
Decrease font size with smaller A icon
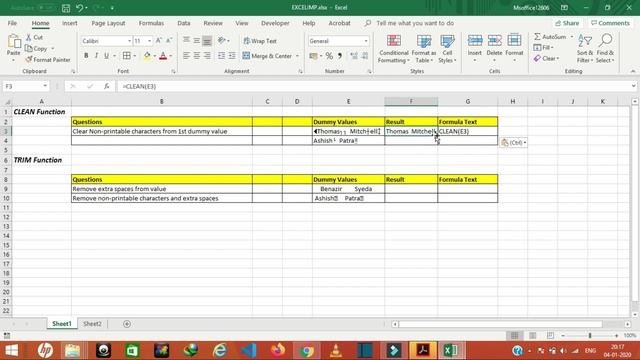tap(169, 40)
